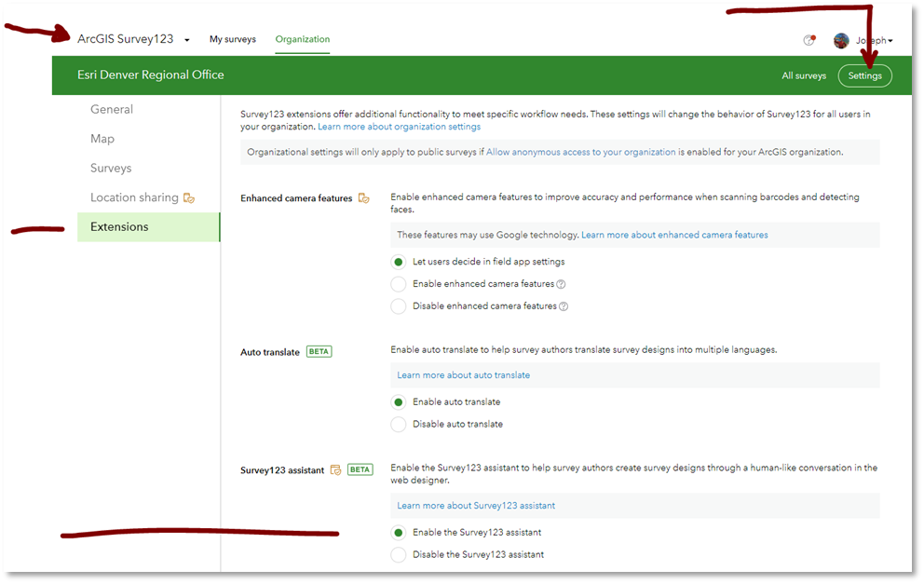Screen dimensions: 924x584
Task: Click the BETA badge next to Auto translate
Action: coord(319,352)
